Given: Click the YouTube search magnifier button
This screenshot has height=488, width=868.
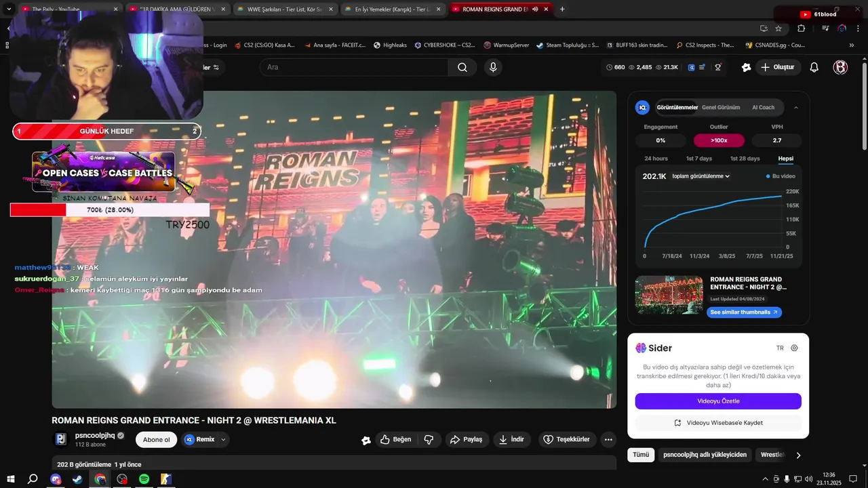Looking at the screenshot, I should 462,67.
